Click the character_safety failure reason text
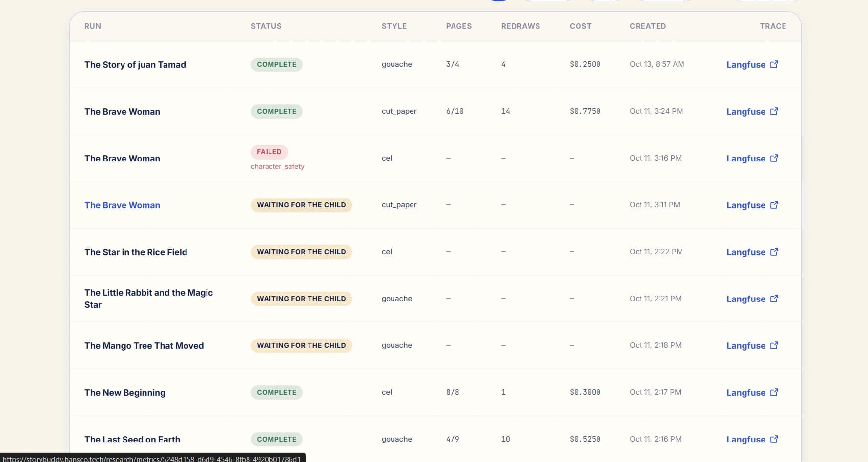 click(277, 166)
